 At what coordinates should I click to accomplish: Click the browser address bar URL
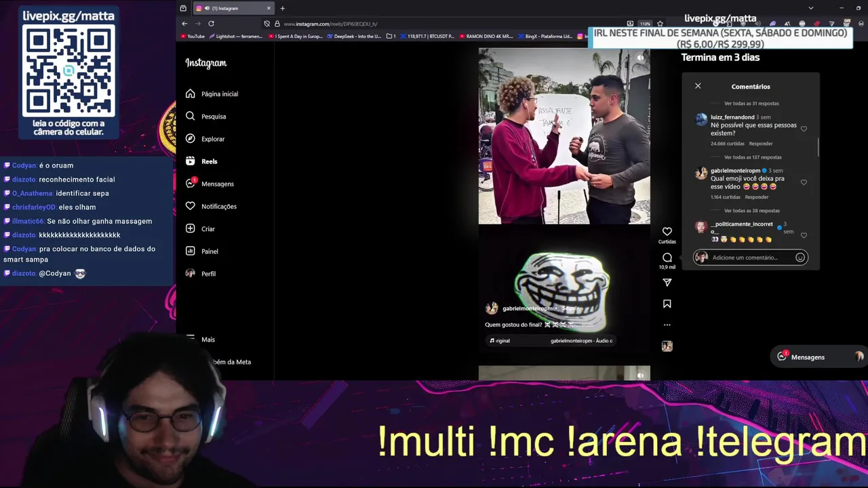(x=330, y=24)
